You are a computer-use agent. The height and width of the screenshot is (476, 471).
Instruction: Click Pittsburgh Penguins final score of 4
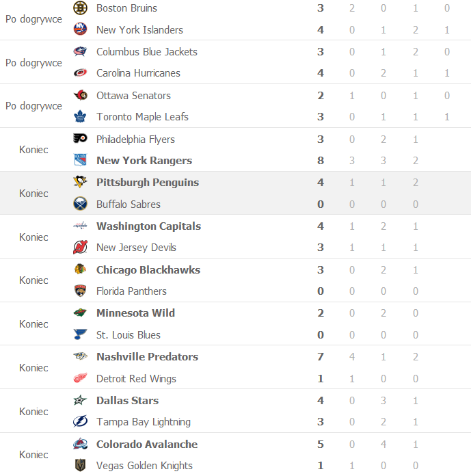click(321, 183)
